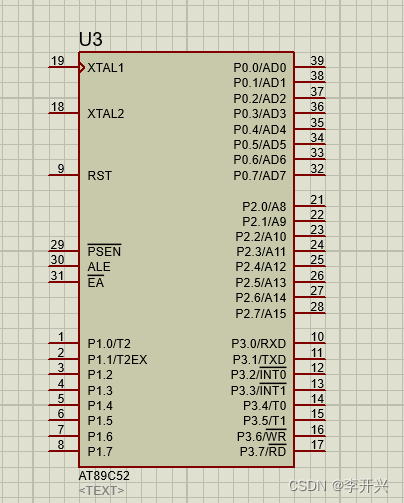Select the P1.3 pin label
The width and height of the screenshot is (404, 503).
pos(100,390)
